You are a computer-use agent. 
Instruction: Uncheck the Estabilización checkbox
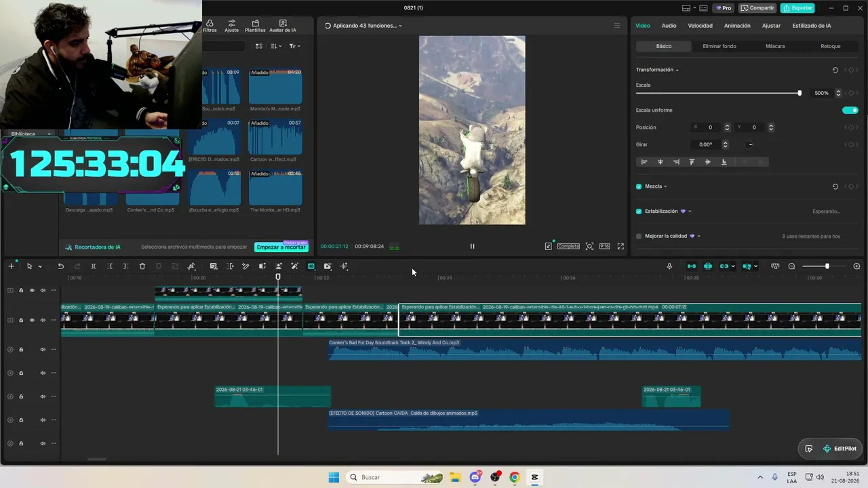[x=639, y=211]
